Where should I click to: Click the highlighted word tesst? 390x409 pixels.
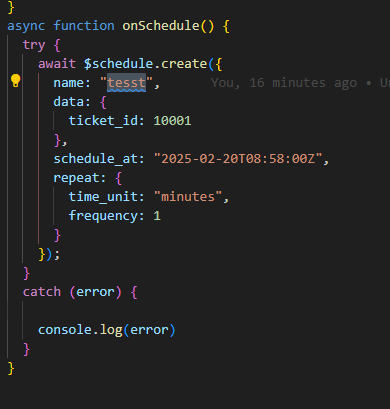[126, 83]
